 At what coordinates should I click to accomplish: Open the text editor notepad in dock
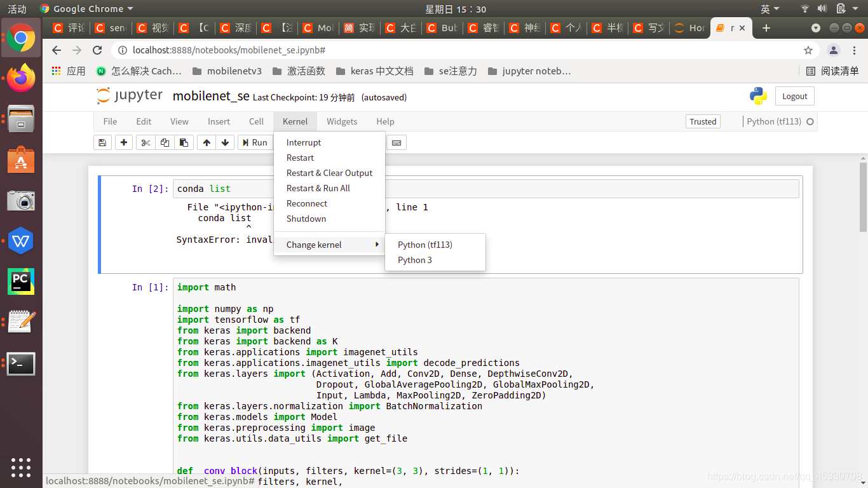click(21, 323)
